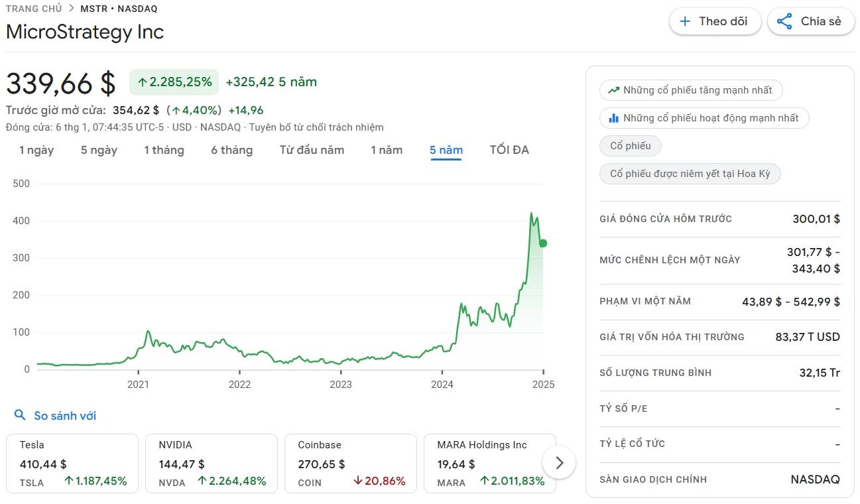860x504 pixels.
Task: Click the MicroStrategy Inc heading
Action: (x=85, y=32)
